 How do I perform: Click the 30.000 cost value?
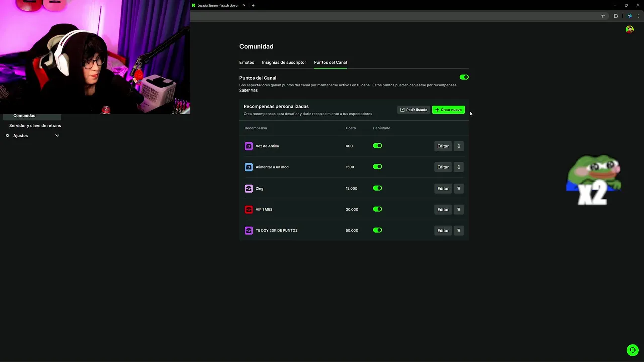pos(352,210)
